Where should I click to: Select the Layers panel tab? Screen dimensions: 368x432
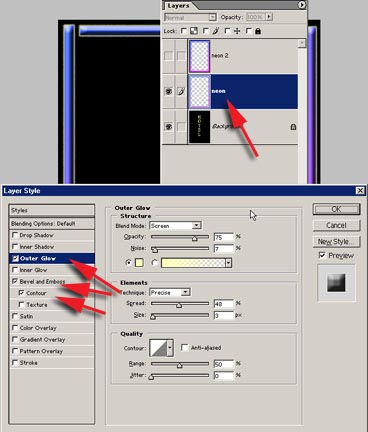tap(178, 6)
